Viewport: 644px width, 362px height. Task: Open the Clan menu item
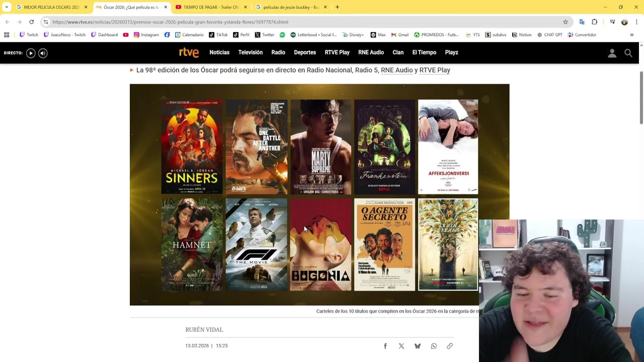point(398,52)
